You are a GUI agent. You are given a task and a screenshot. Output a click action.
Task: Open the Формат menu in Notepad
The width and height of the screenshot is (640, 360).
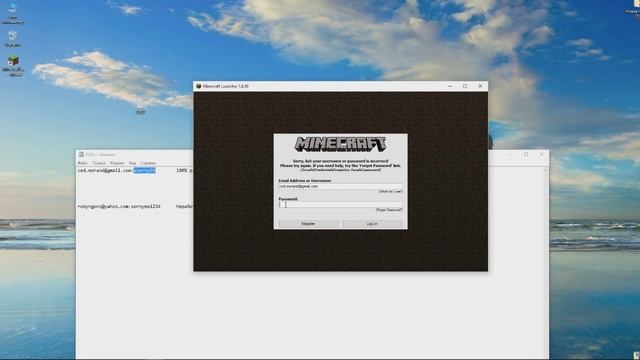117,163
